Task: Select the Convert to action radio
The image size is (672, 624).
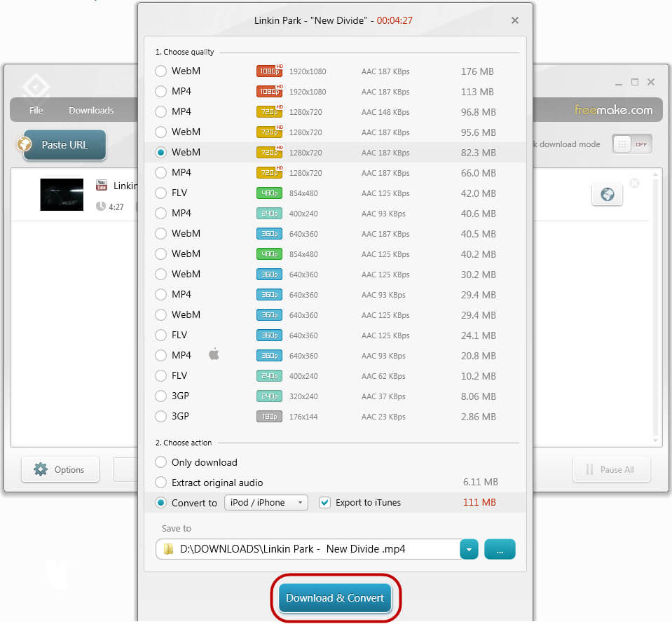Action: point(160,503)
